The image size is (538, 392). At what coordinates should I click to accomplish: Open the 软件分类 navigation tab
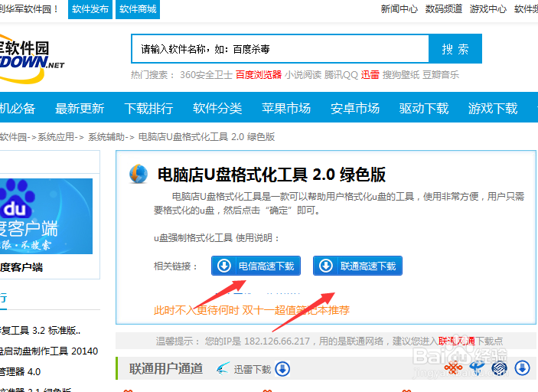click(x=217, y=109)
